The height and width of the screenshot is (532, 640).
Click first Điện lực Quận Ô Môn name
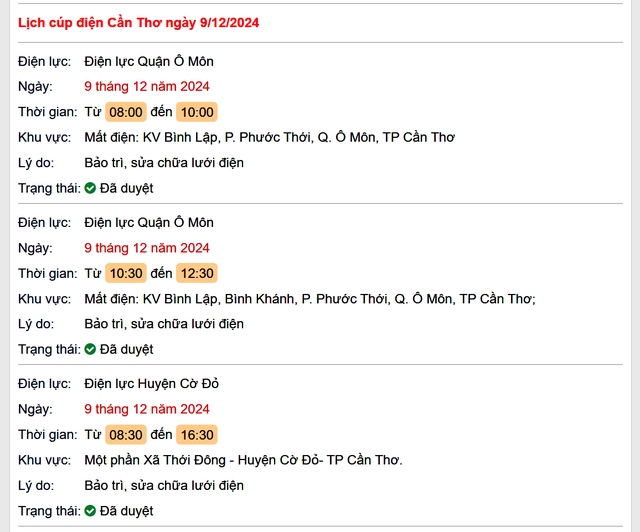149,61
